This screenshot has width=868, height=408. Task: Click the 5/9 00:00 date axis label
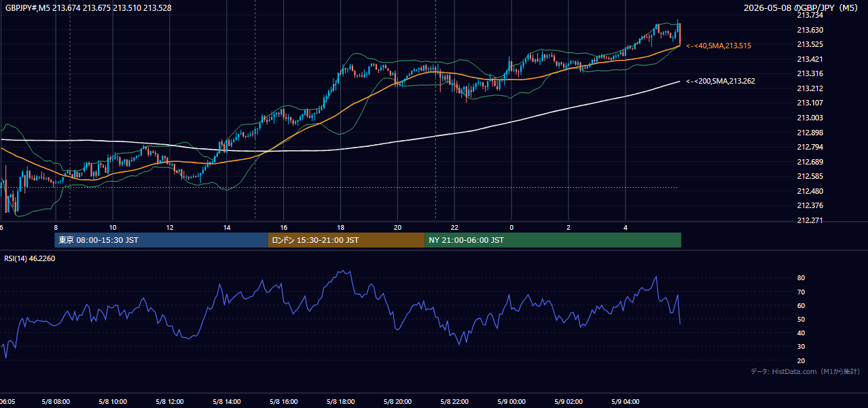[x=511, y=402]
